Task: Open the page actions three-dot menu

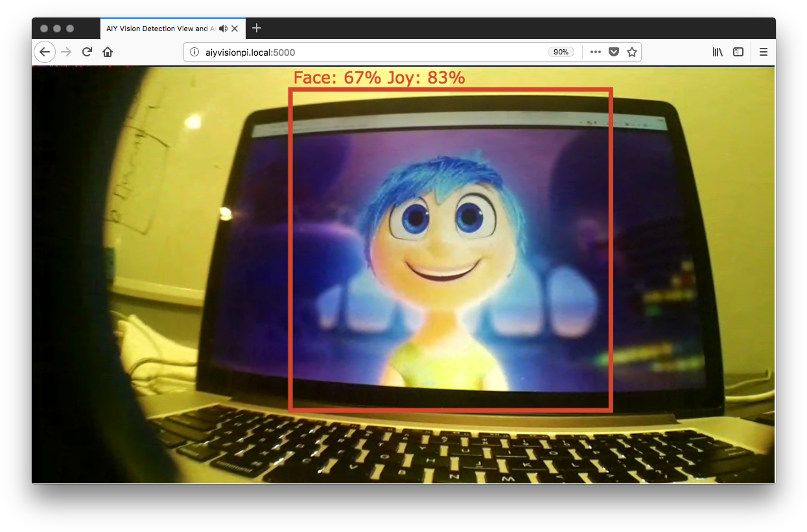Action: (x=596, y=52)
